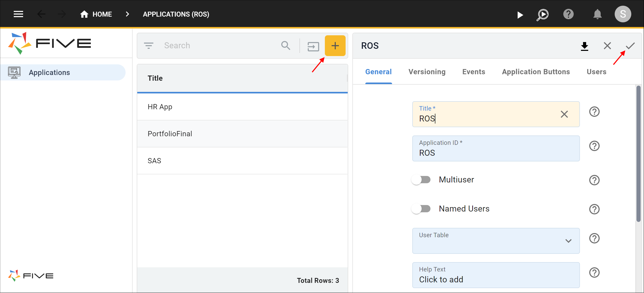Viewport: 644px width, 293px height.
Task: Clear the Title field with its X
Action: coord(564,114)
